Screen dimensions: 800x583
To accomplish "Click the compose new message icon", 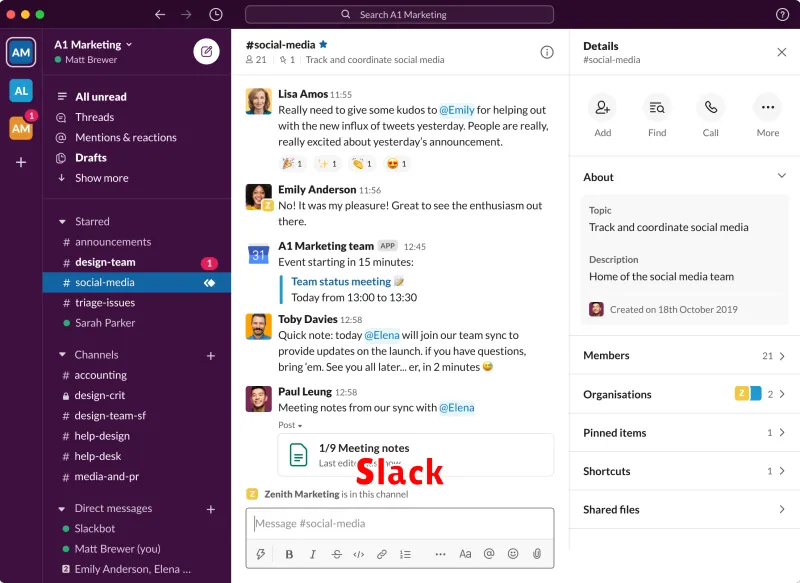I will pyautogui.click(x=206, y=52).
